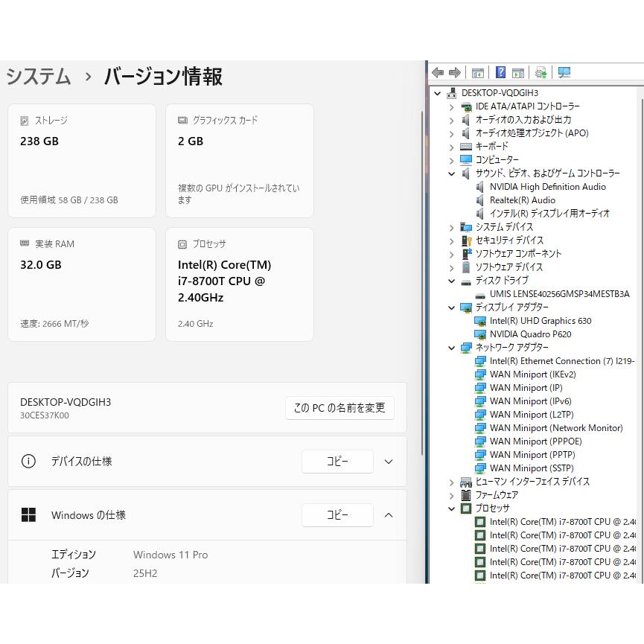Open the プロセッサ i7-8700T card
This screenshot has width=644, height=644.
click(240, 284)
